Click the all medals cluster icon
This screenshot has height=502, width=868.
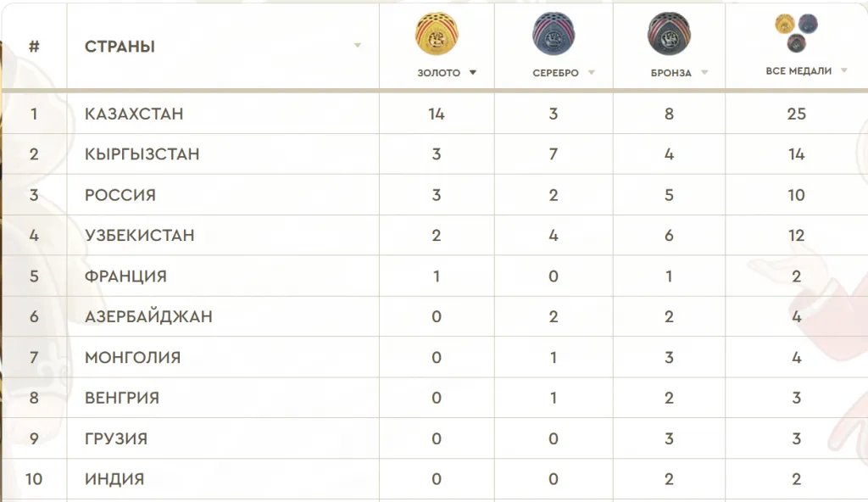pos(796,32)
